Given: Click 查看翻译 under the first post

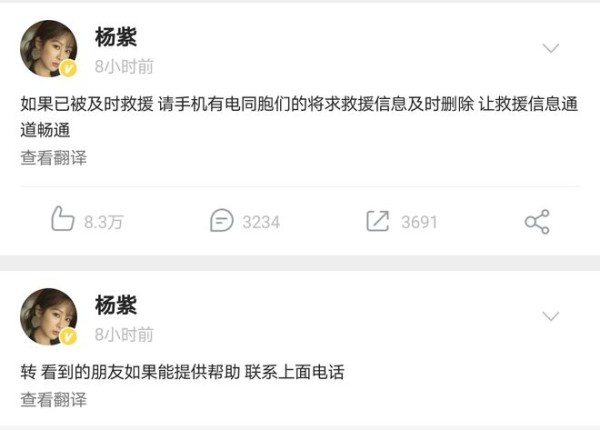Looking at the screenshot, I should [54, 158].
